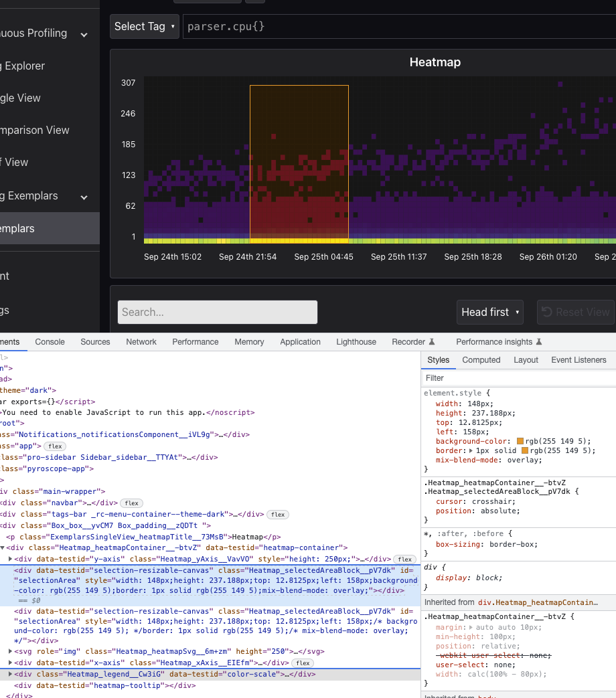Click the Search input field

218,312
